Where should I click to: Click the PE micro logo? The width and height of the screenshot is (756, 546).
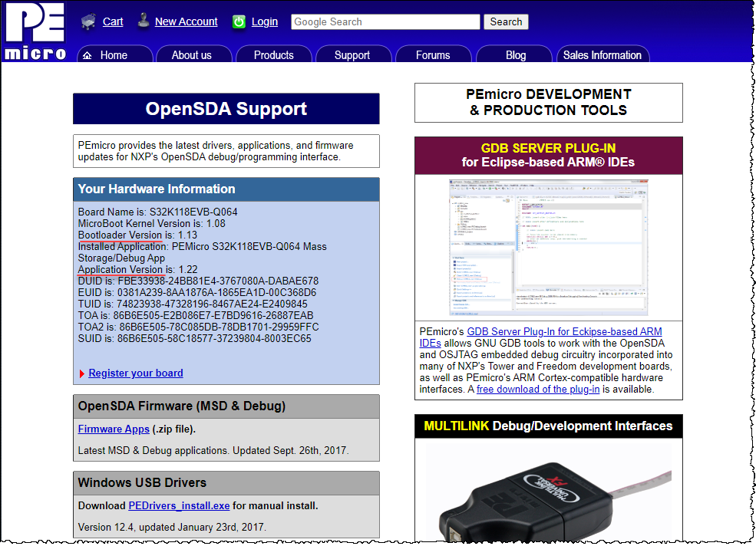coord(34,31)
